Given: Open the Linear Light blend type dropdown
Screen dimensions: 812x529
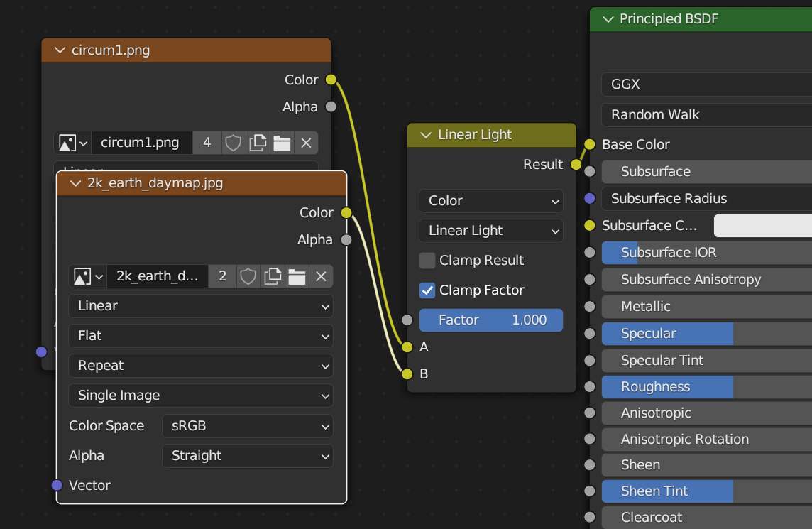Looking at the screenshot, I should pos(490,231).
